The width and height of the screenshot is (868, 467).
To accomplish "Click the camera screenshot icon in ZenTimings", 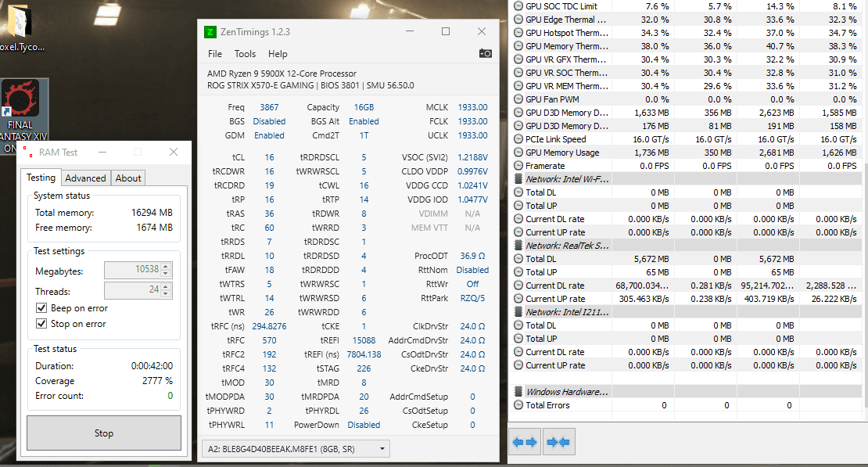I will pos(485,53).
